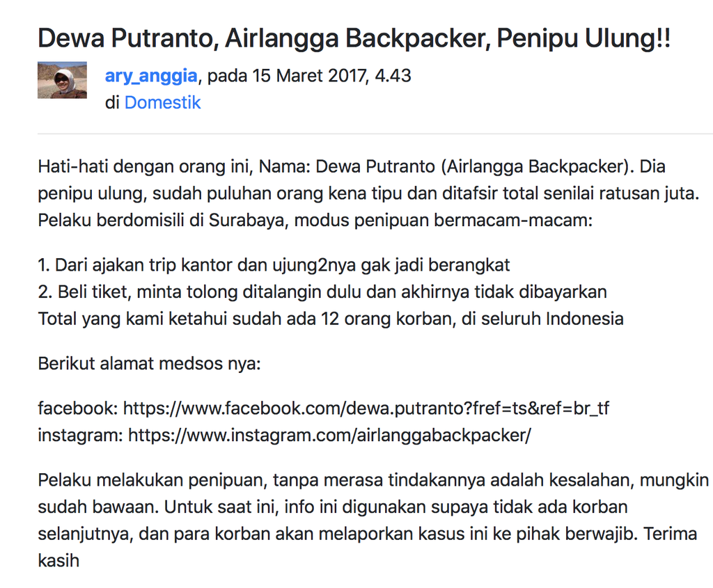Click the line starting 'Pelaku melakukan penipuan'
Image resolution: width=713 pixels, height=588 pixels.
[x=373, y=480]
